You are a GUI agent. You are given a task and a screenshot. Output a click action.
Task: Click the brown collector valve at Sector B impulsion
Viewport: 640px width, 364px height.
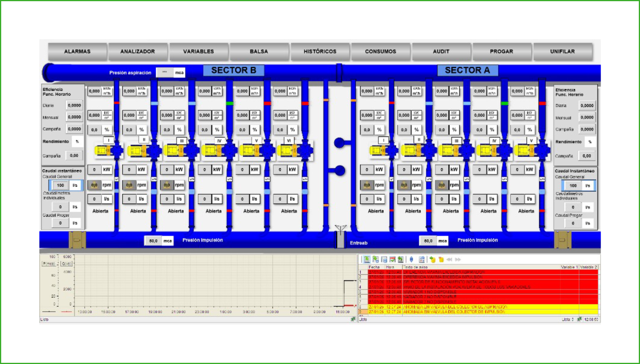click(77, 240)
